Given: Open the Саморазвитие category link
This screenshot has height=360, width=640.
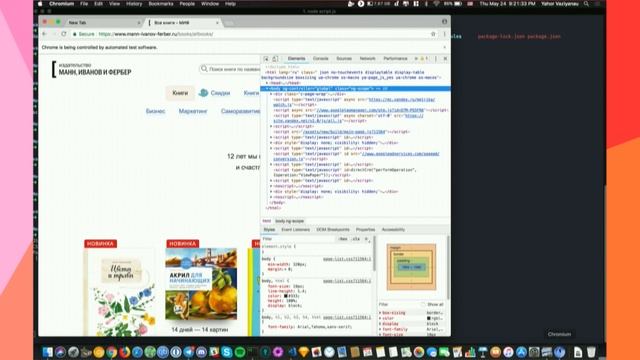Looking at the screenshot, I should click(x=240, y=111).
